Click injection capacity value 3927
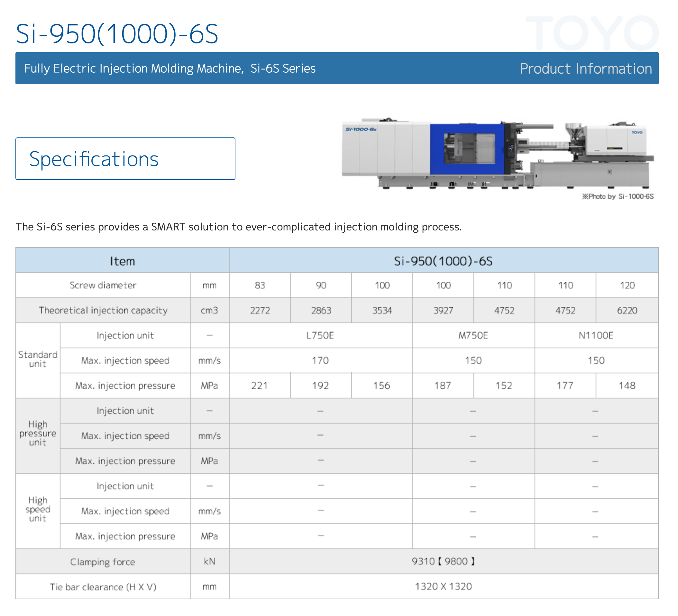678x616 pixels. (443, 310)
